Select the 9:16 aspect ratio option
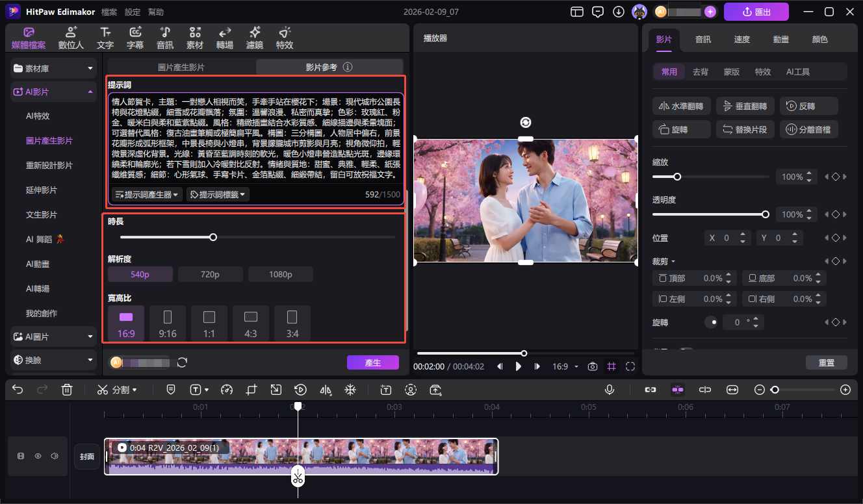 [x=167, y=323]
